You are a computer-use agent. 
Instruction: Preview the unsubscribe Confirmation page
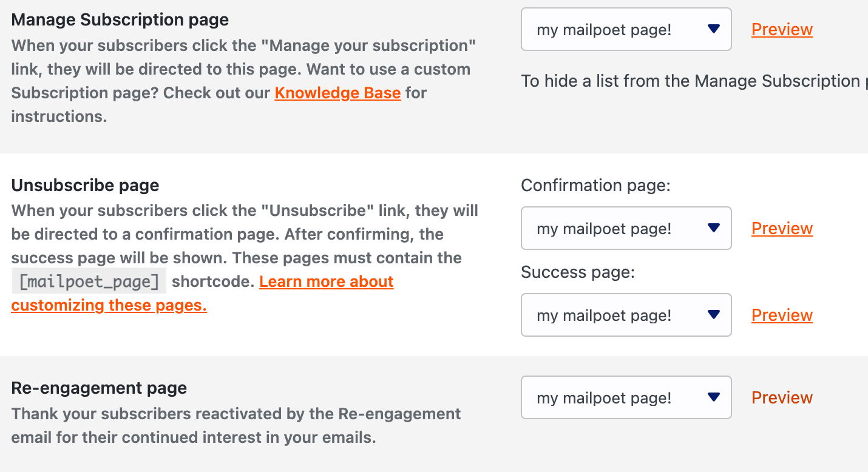tap(782, 228)
